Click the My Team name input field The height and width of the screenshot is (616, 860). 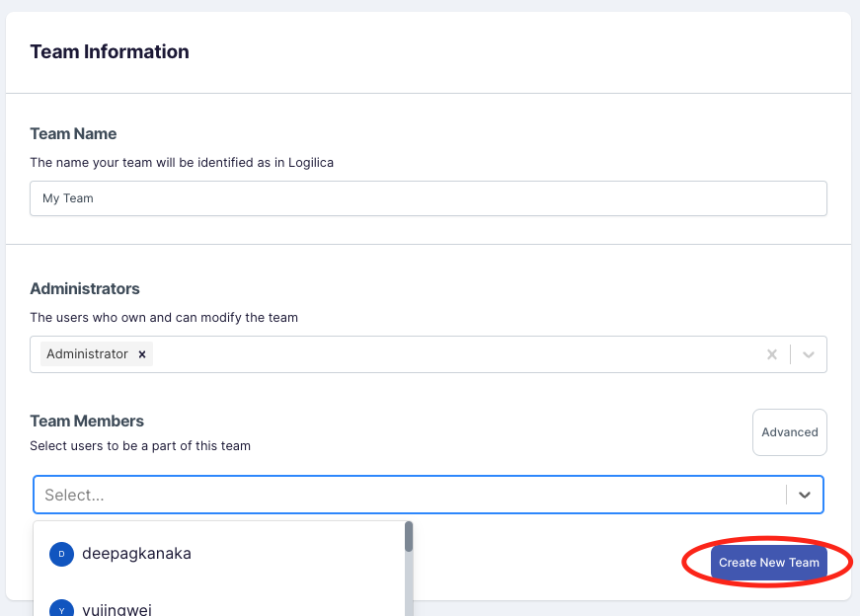(428, 198)
